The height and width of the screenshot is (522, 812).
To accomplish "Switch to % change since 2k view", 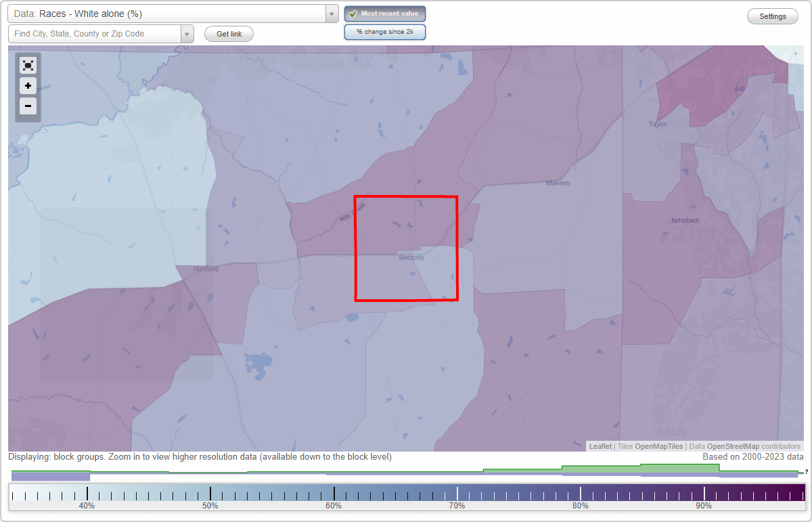I will pyautogui.click(x=384, y=31).
